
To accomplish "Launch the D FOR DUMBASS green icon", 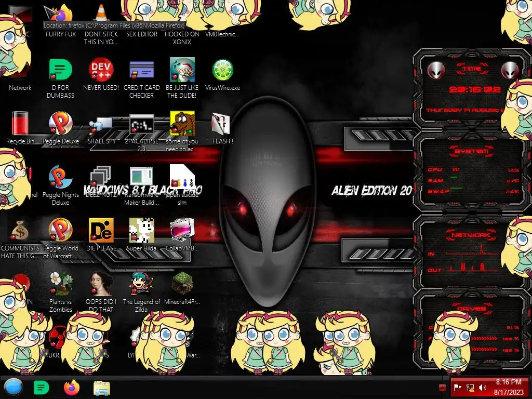I will [x=60, y=70].
